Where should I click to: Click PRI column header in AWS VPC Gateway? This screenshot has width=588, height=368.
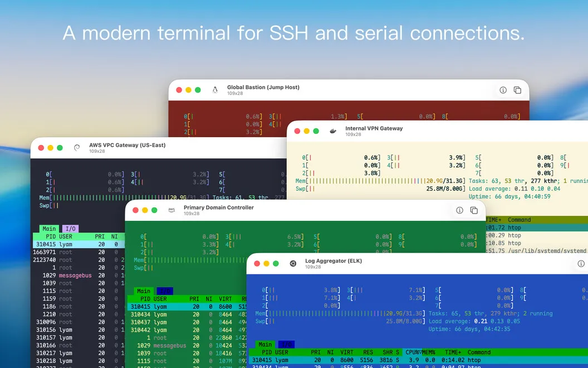tap(100, 236)
